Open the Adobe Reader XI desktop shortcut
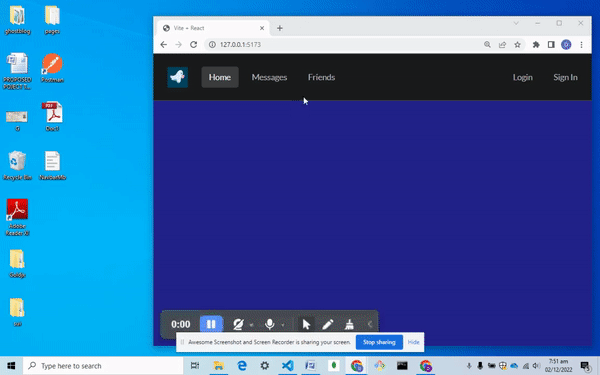This screenshot has height=375, width=600. [x=17, y=217]
